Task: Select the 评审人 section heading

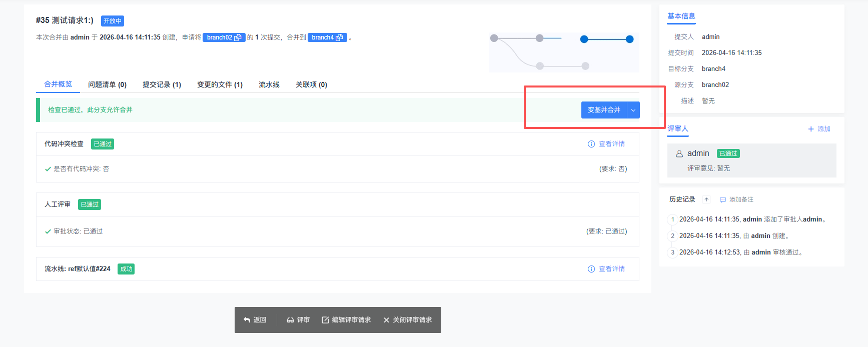Action: tap(678, 128)
